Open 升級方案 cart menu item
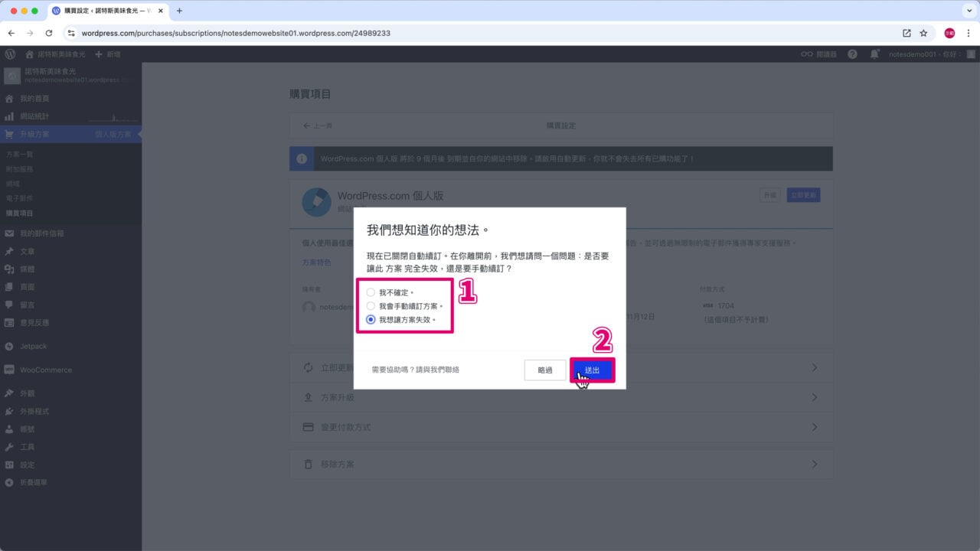Viewport: 980px width, 551px height. [70, 134]
